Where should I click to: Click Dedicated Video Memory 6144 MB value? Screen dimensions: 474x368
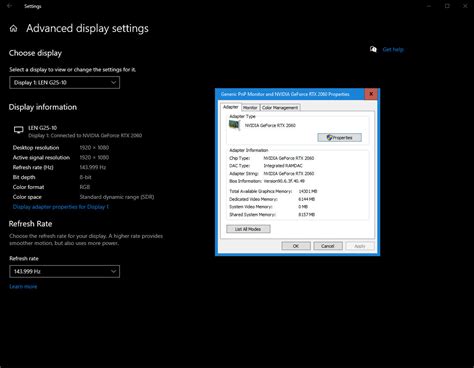306,199
